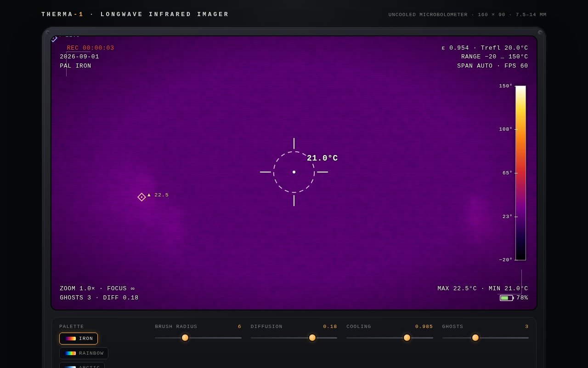Click the THERMA-1 Longwave Infrared Imager title
588x368 pixels.
(x=135, y=15)
